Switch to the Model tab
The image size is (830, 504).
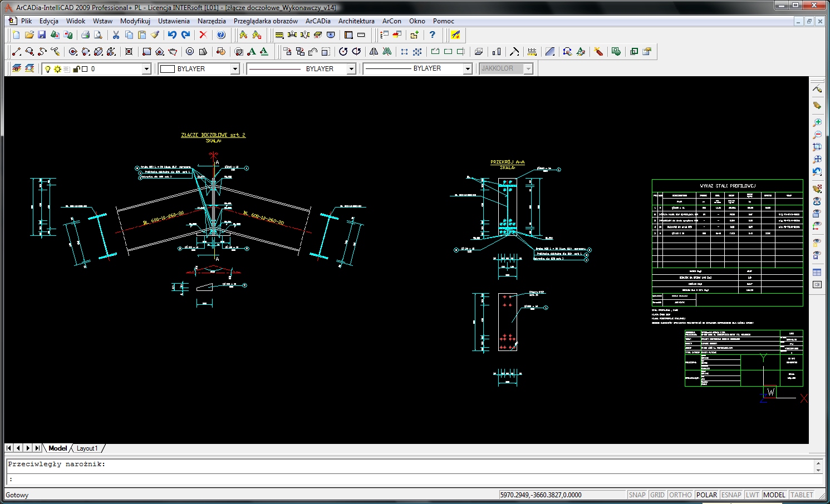pos(57,448)
